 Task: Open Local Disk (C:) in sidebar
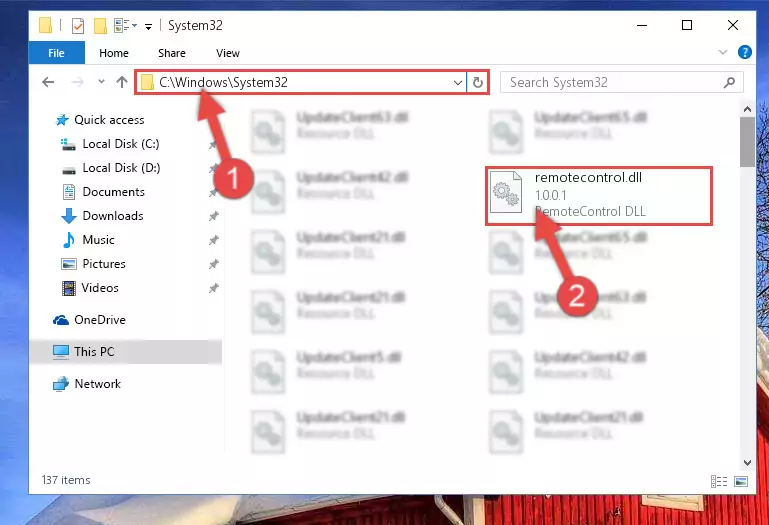(121, 144)
